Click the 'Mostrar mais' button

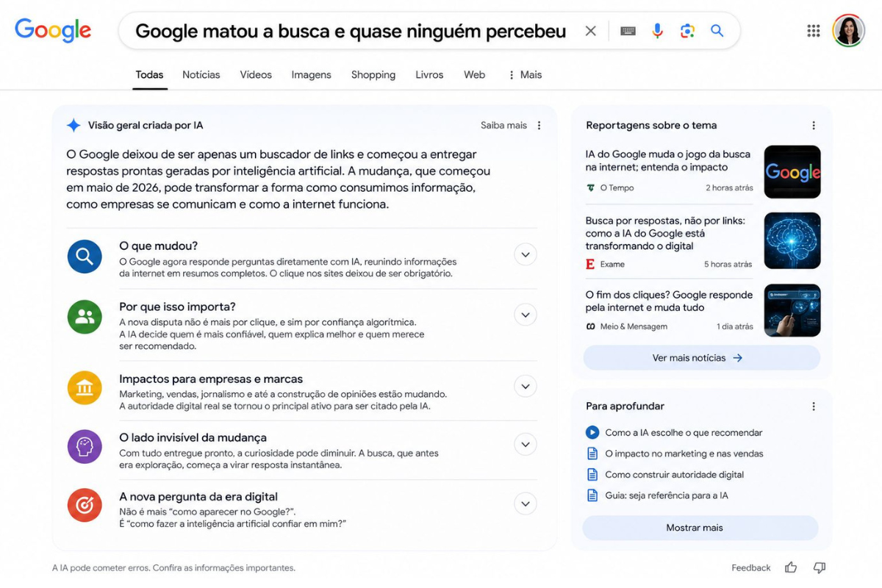point(700,528)
